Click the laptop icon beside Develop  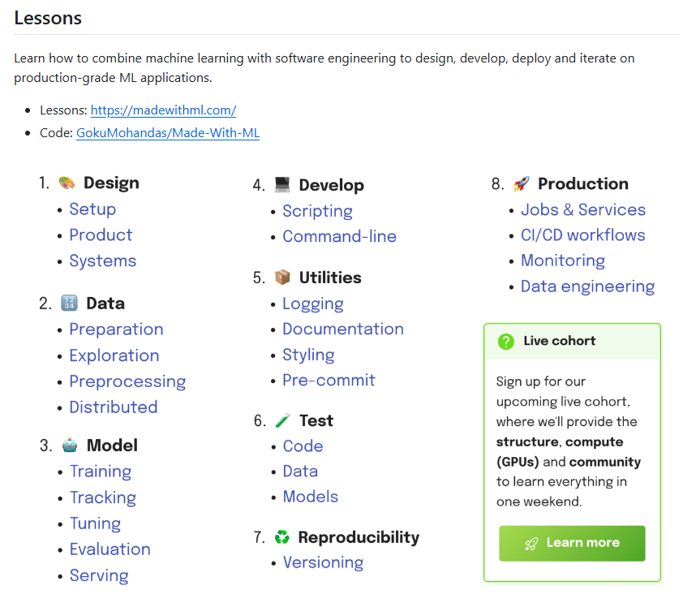282,184
